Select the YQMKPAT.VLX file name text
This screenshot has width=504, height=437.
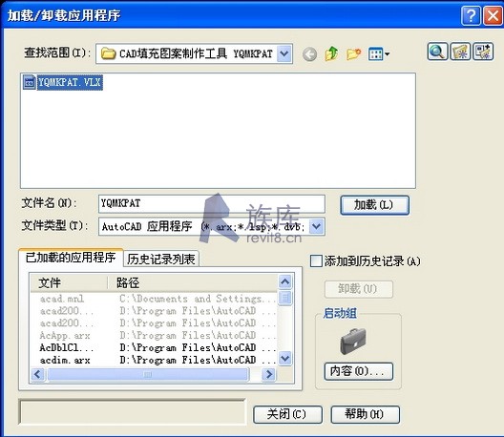tap(70, 83)
